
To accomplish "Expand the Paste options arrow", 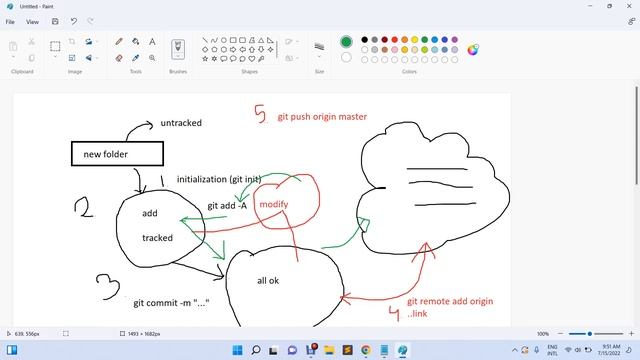I will click(13, 58).
